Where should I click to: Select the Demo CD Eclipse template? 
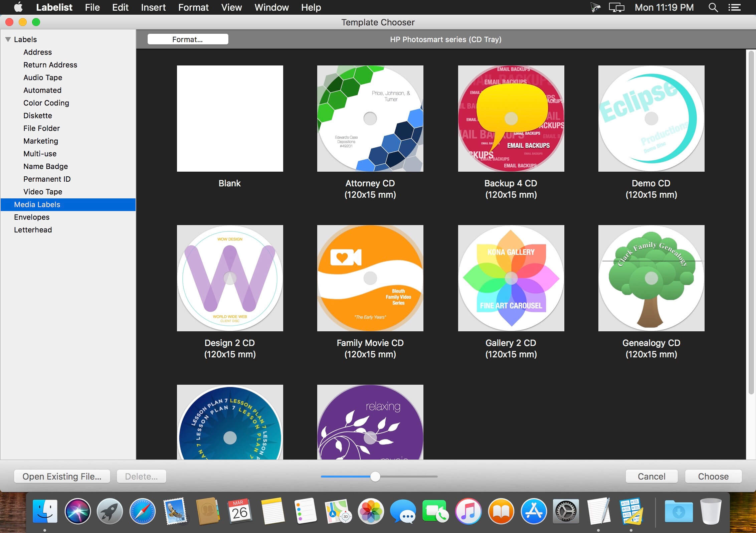(x=651, y=119)
